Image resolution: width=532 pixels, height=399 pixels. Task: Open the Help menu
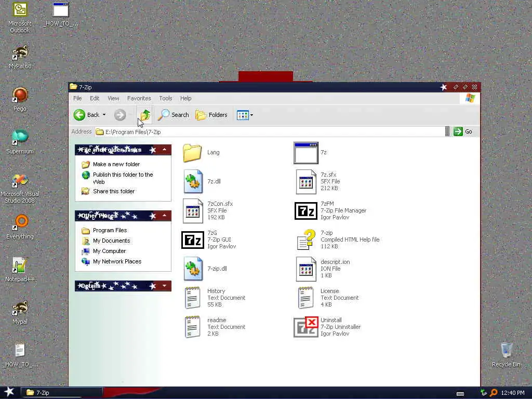(x=185, y=98)
